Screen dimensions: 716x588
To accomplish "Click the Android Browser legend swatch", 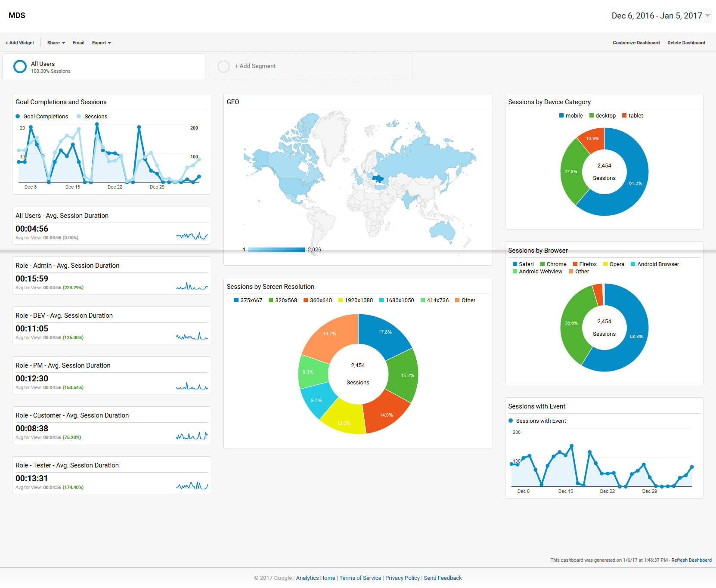I will (x=633, y=264).
